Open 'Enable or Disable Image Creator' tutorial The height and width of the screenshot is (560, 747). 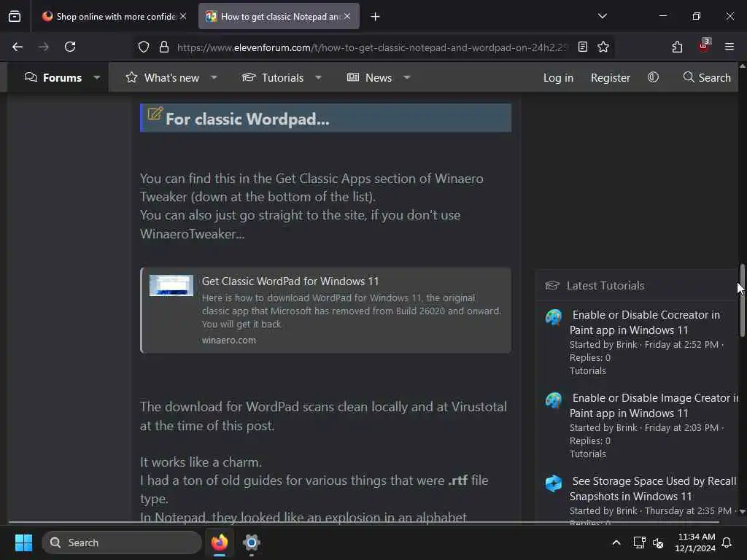[x=654, y=405]
